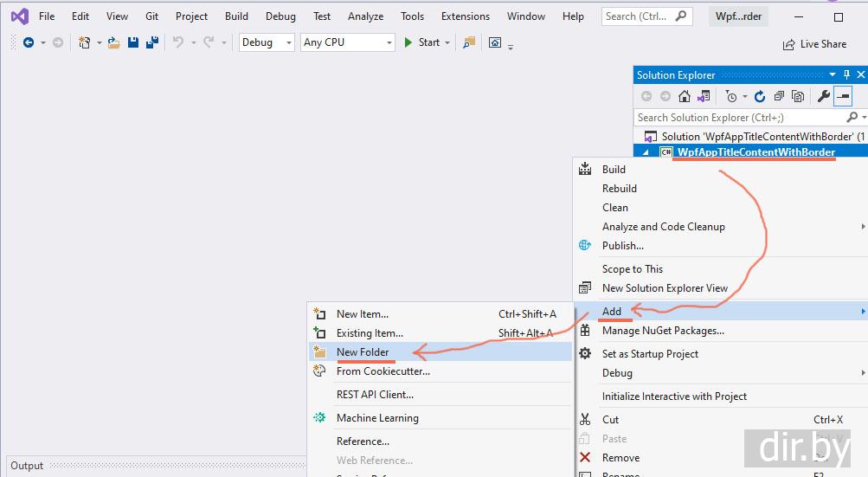The height and width of the screenshot is (477, 868).
Task: Choose Manage NuGet Packages from context menu
Action: [663, 331]
